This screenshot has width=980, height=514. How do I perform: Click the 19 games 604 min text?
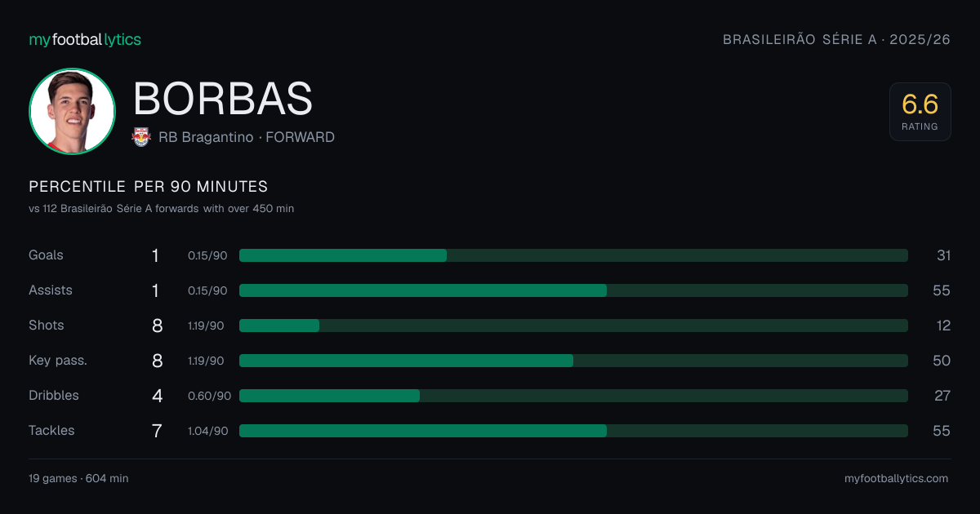tap(78, 479)
